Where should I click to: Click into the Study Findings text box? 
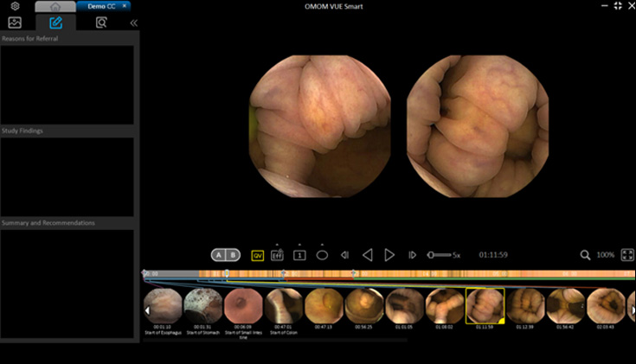click(67, 176)
